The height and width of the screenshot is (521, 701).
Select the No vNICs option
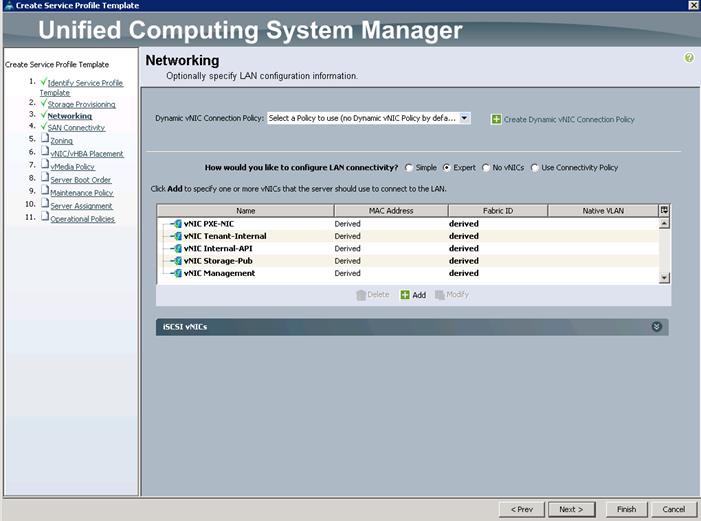pyautogui.click(x=486, y=168)
